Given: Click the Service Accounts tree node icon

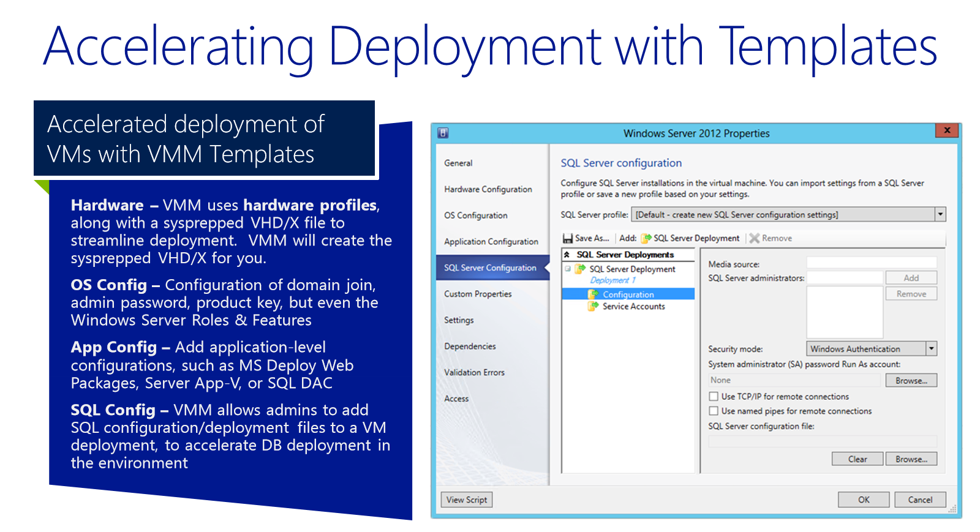Looking at the screenshot, I should 594,306.
